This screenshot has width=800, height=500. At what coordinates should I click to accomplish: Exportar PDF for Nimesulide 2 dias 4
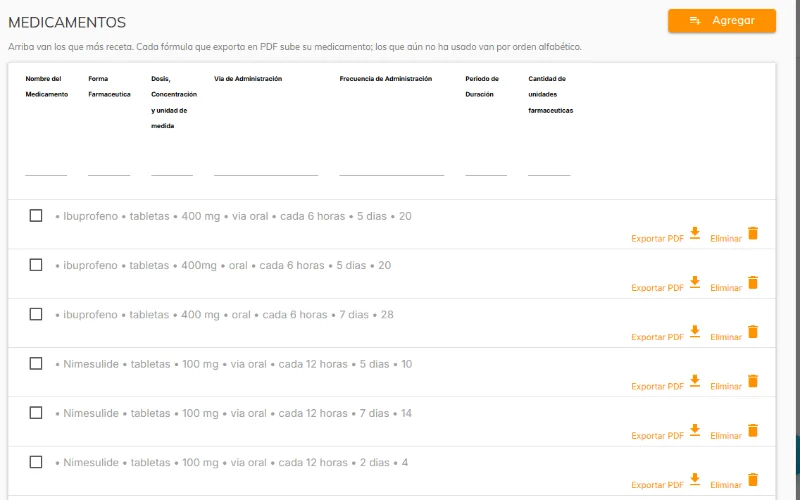click(657, 485)
